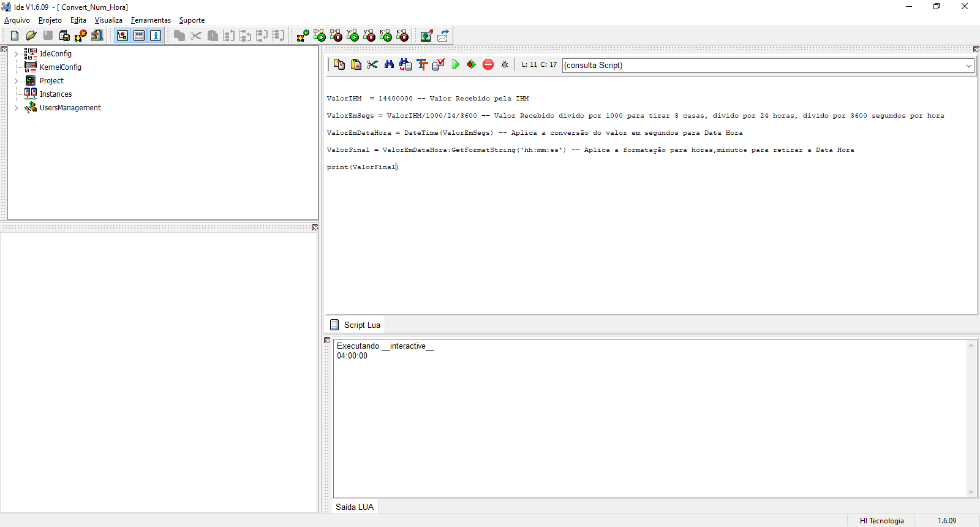Image resolution: width=980 pixels, height=527 pixels.
Task: Click the Paste icon in script toolbar
Action: [x=356, y=64]
